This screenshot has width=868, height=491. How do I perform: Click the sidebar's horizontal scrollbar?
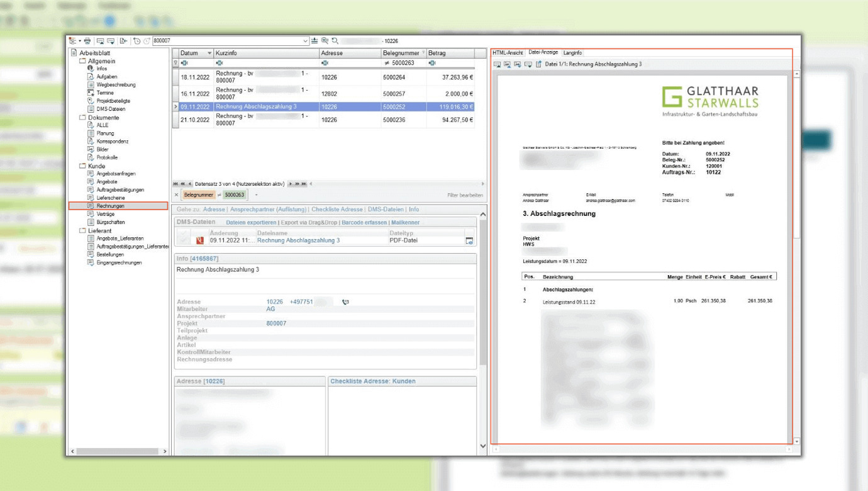coord(118,451)
